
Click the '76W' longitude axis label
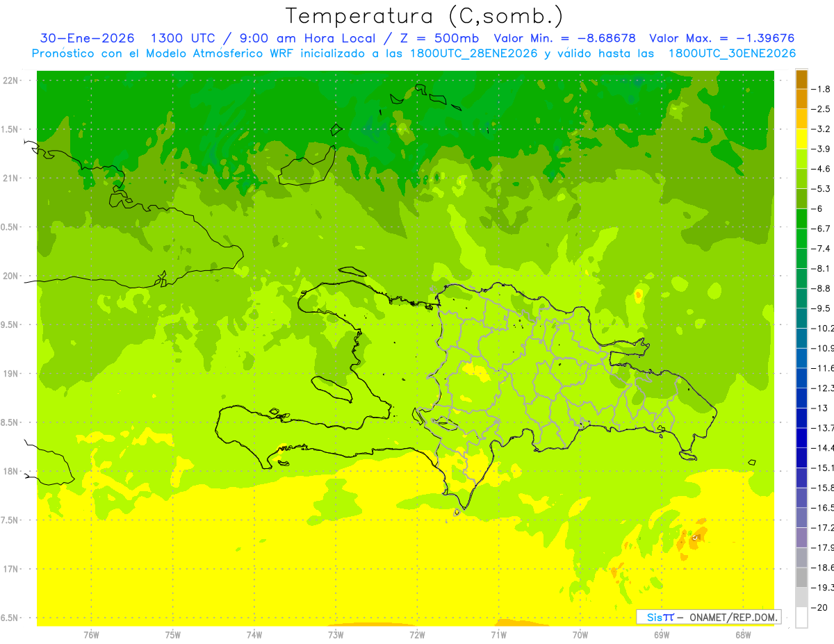tap(91, 635)
